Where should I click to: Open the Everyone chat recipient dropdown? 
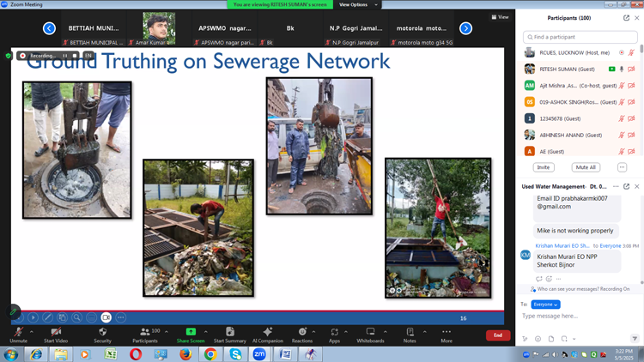coord(545,305)
